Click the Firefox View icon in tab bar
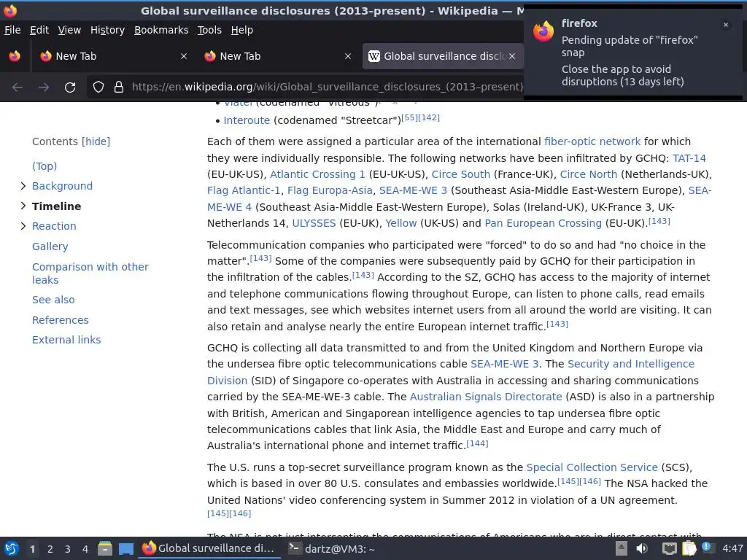This screenshot has width=747, height=560. pyautogui.click(x=15, y=56)
